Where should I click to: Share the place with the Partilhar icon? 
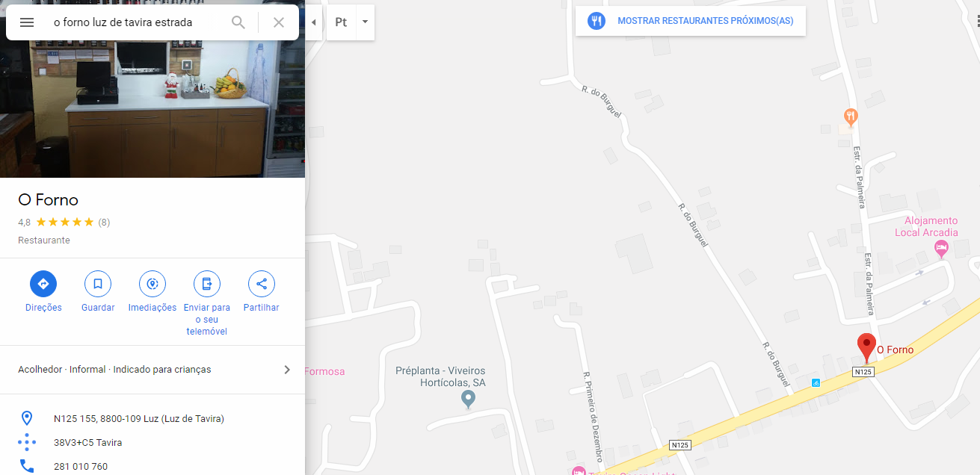pos(262,284)
